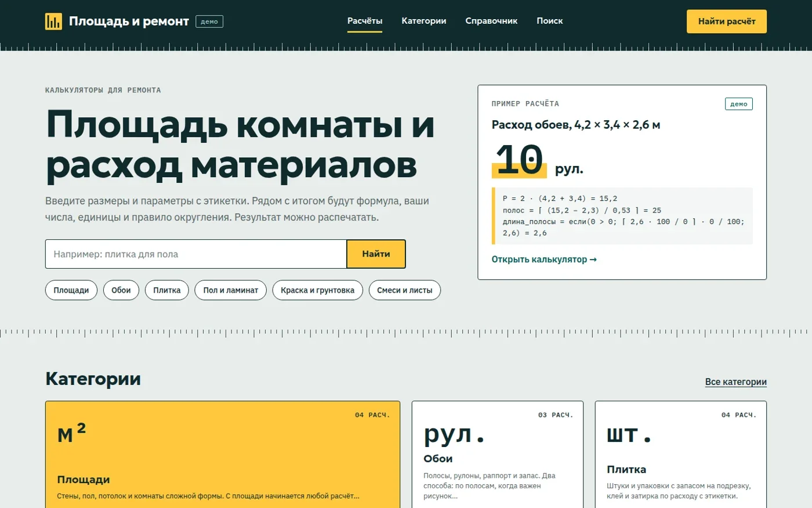Screen dimensions: 812x508
Task: Click the bar chart logo icon
Action: coord(53,21)
